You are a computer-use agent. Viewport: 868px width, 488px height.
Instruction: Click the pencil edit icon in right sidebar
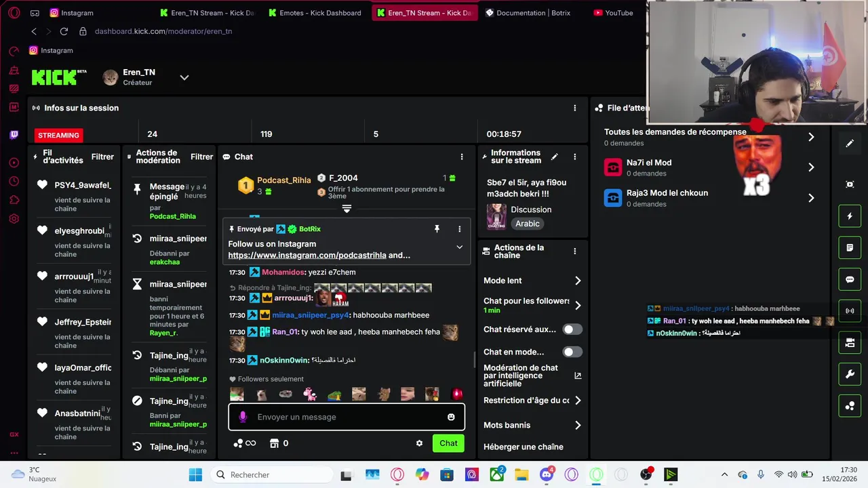(x=850, y=143)
